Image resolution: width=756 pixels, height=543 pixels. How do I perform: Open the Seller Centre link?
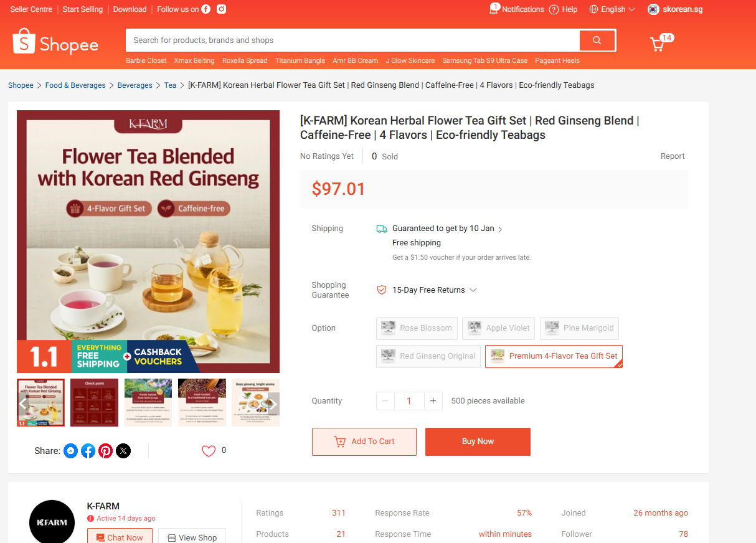tap(31, 9)
